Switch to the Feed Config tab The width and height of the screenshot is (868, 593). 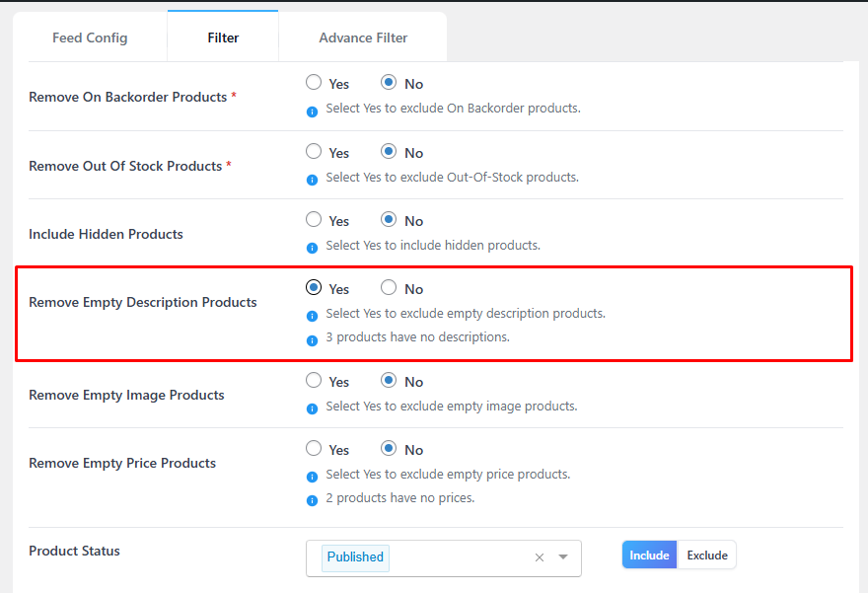click(x=90, y=37)
